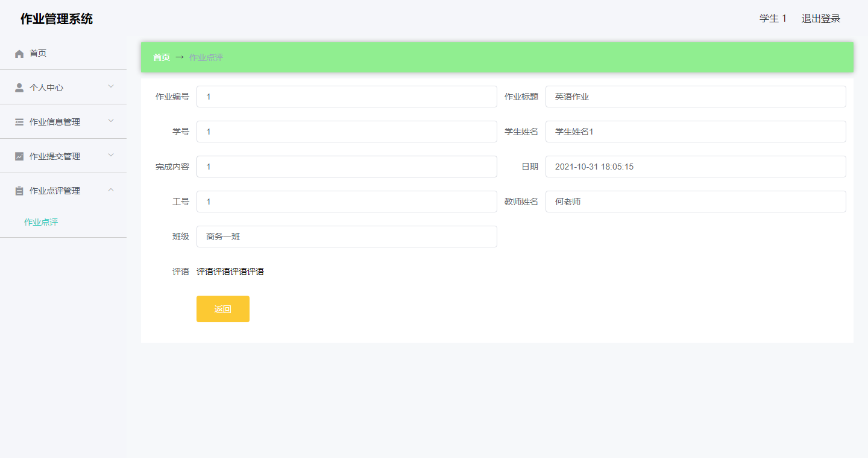Click the 作业标题 field label

pos(521,97)
